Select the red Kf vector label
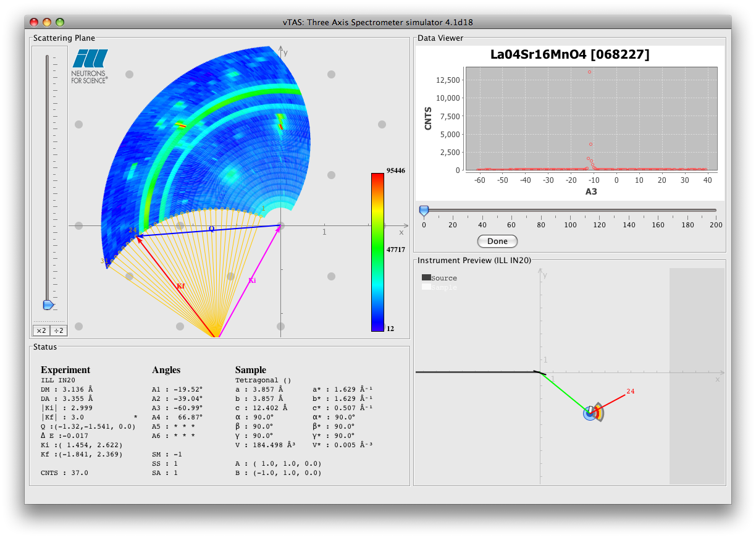 coord(180,286)
